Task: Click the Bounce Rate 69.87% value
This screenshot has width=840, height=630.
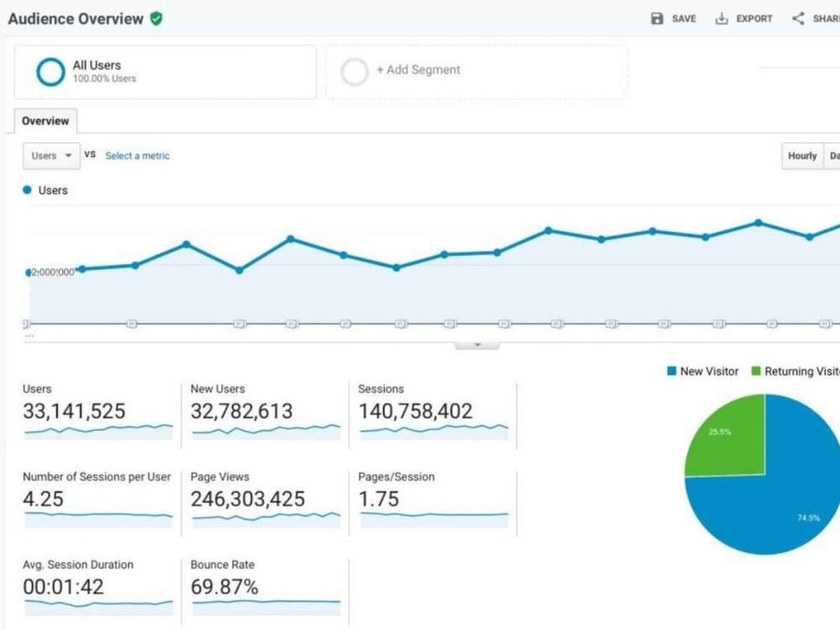Action: [224, 587]
